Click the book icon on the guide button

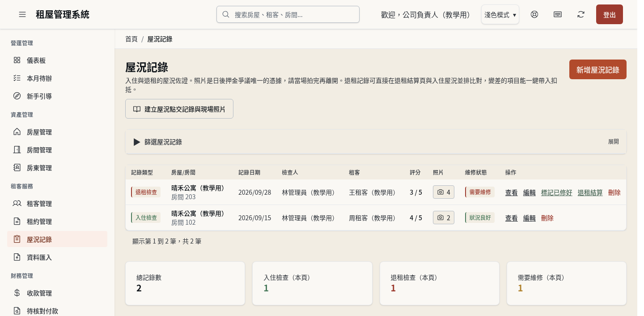coord(137,109)
